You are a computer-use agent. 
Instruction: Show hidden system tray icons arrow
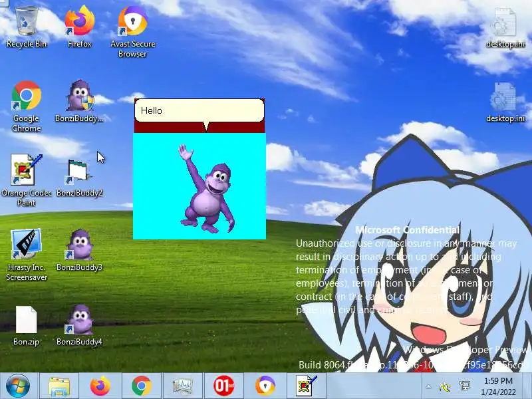428,386
